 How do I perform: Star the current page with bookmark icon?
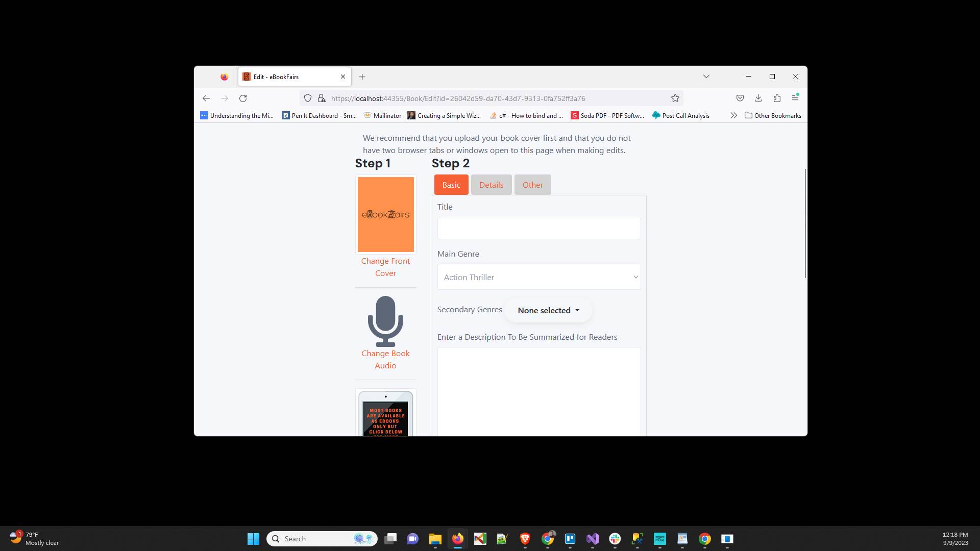[675, 98]
